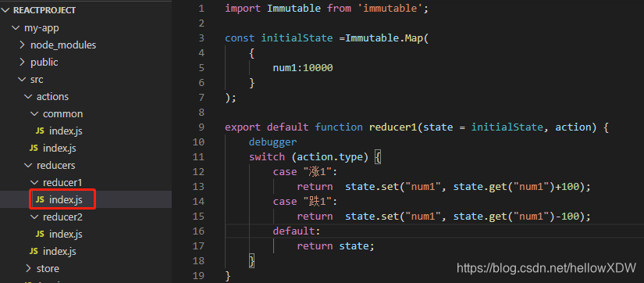The width and height of the screenshot is (644, 283).
Task: Open index.js label inside reducer2 folder
Action: click(66, 234)
